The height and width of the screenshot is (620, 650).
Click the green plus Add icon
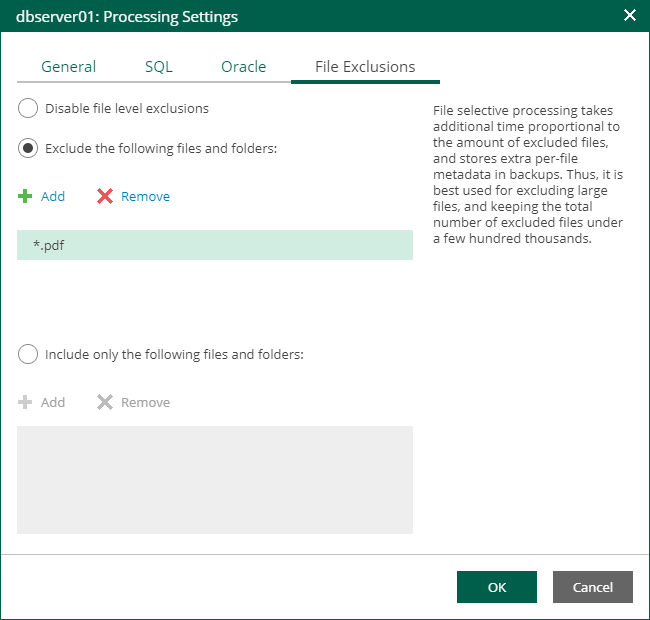coord(25,197)
